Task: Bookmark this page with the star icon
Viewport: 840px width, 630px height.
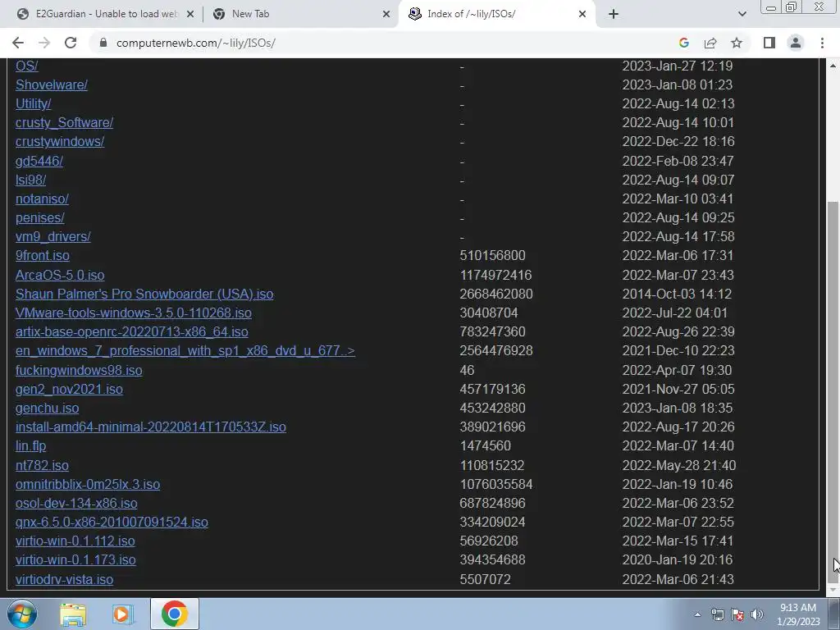Action: tap(737, 43)
